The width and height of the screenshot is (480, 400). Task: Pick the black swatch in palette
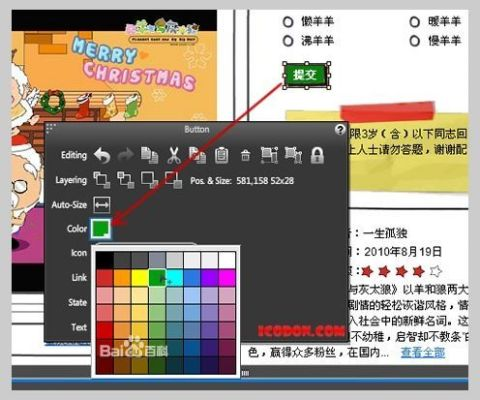(105, 260)
